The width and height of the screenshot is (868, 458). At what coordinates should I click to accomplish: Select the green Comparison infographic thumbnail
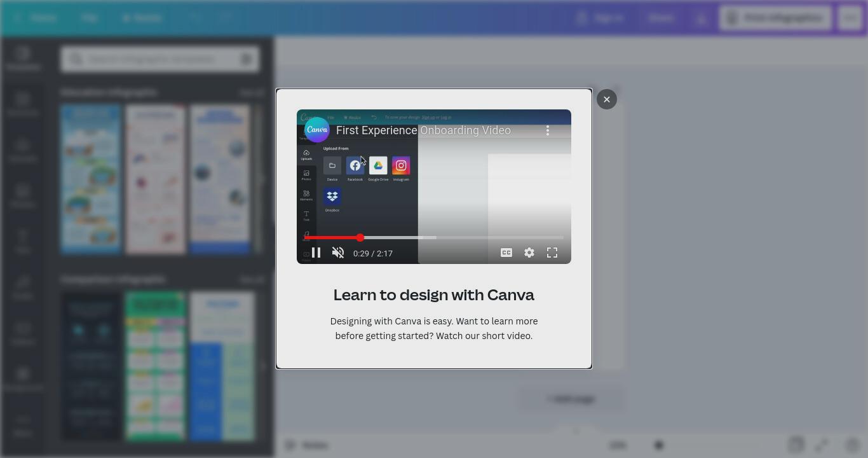tap(156, 366)
